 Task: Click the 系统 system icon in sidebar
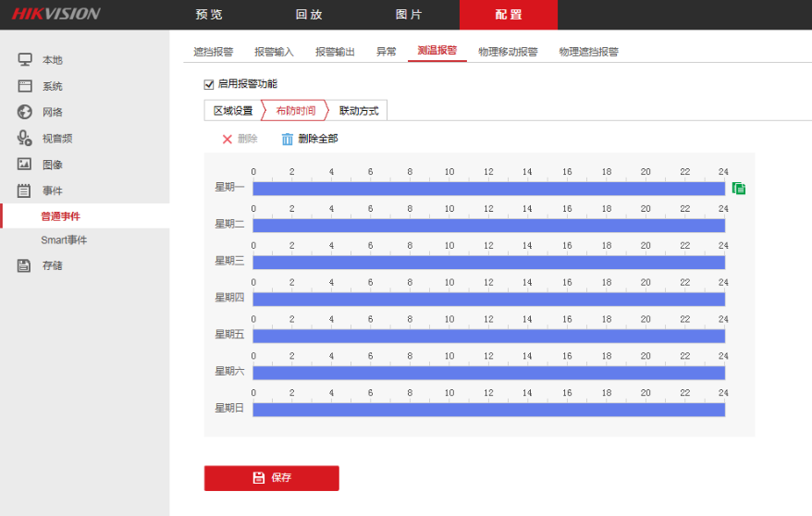(x=25, y=86)
